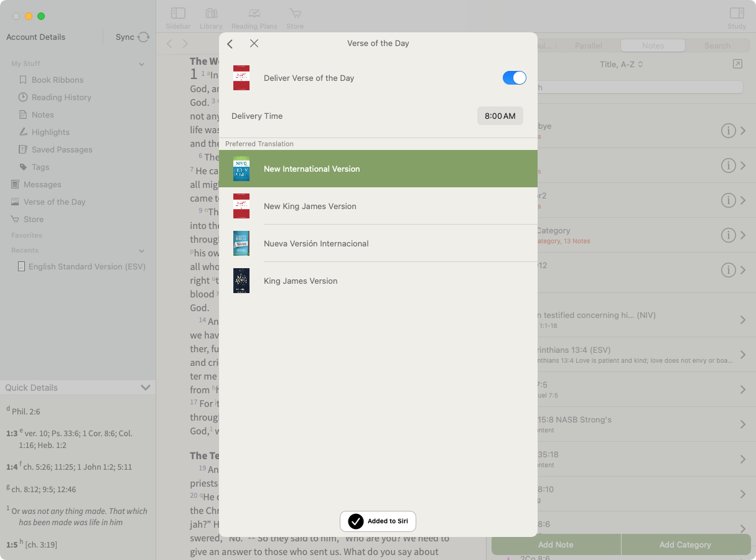
Task: Click the King James Version cover thumbnail
Action: click(x=241, y=281)
